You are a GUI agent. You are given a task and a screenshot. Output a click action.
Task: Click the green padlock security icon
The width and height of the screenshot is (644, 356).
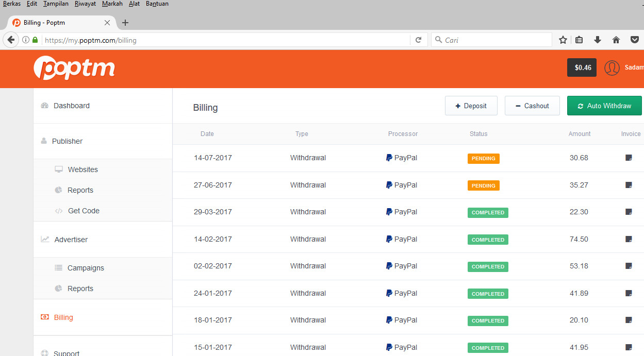click(35, 40)
